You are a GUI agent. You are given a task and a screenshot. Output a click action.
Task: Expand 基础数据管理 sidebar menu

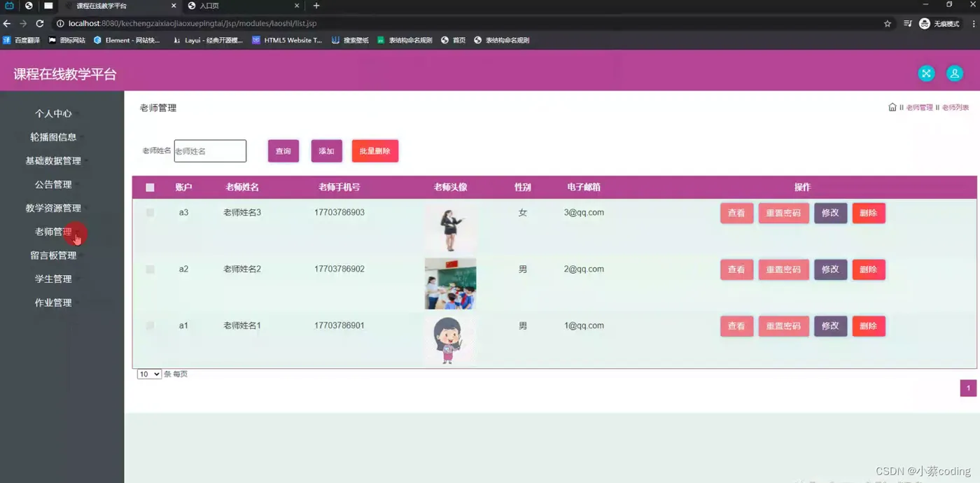point(54,161)
